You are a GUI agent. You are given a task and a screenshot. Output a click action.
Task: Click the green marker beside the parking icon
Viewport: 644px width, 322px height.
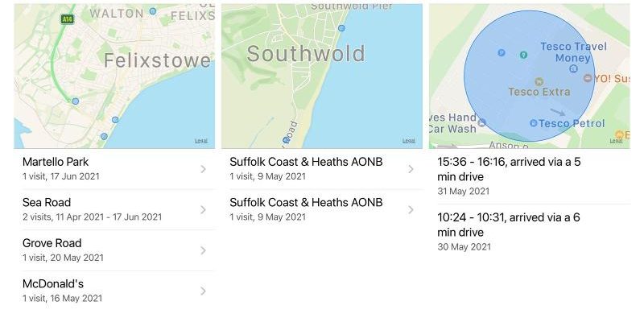523,55
